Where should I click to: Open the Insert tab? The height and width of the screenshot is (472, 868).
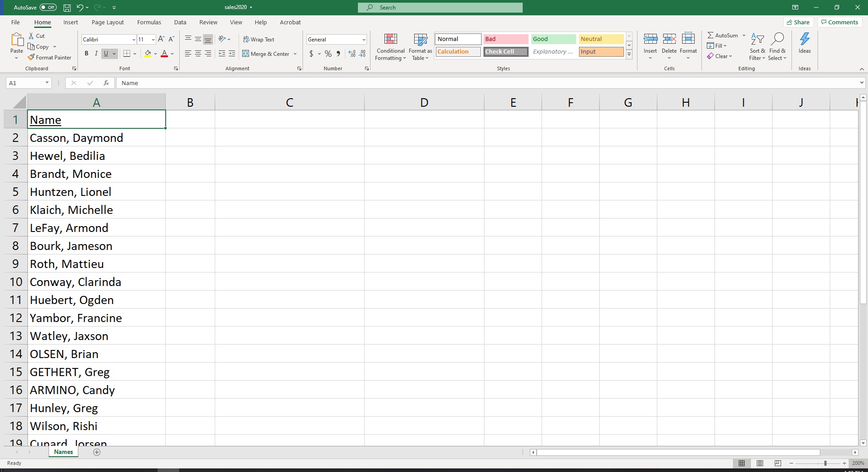[x=71, y=22]
